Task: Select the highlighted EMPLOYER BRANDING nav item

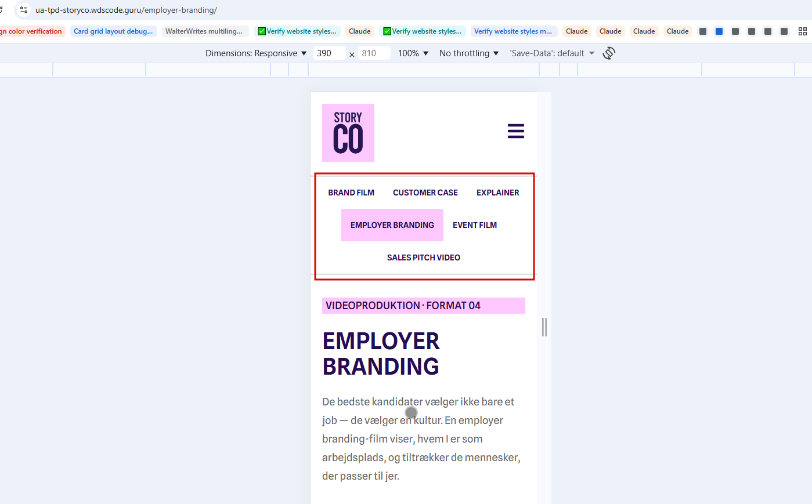Action: pos(392,225)
